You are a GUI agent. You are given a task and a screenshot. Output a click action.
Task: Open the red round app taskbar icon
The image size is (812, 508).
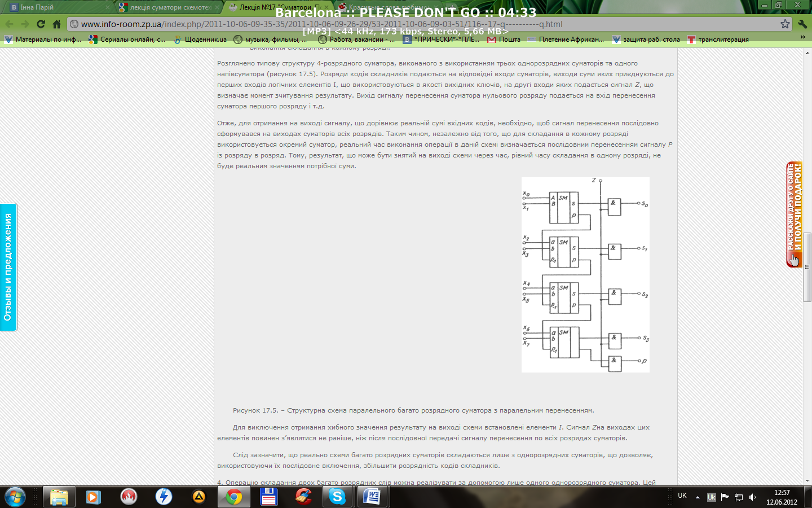pyautogui.click(x=129, y=497)
